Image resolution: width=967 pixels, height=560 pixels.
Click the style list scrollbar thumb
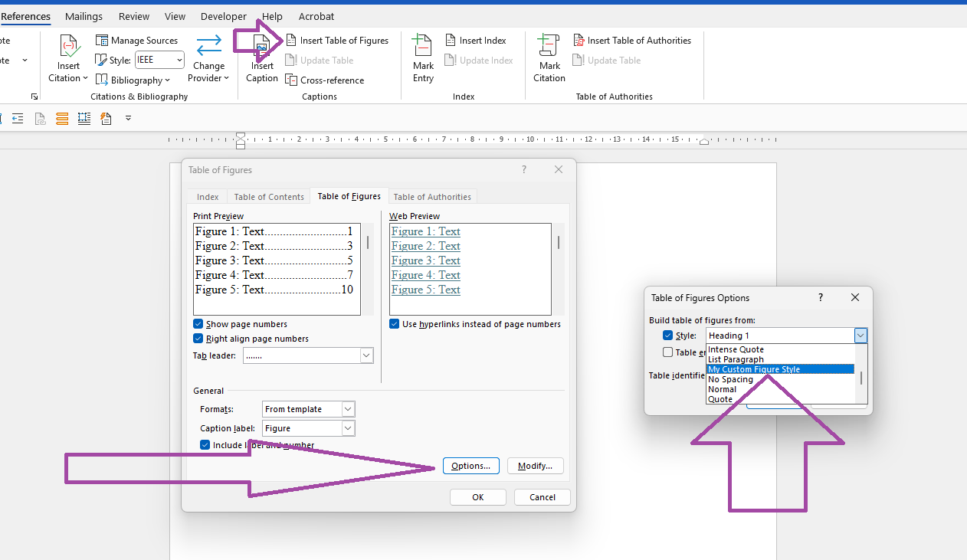click(x=861, y=378)
